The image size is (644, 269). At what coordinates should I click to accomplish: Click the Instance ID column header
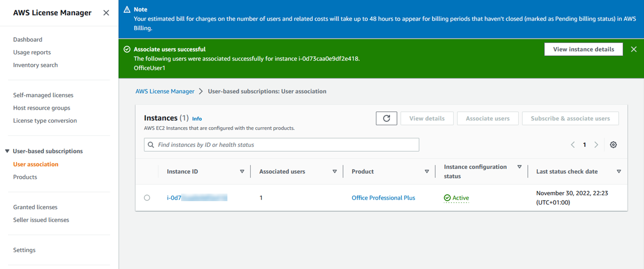pyautogui.click(x=183, y=171)
